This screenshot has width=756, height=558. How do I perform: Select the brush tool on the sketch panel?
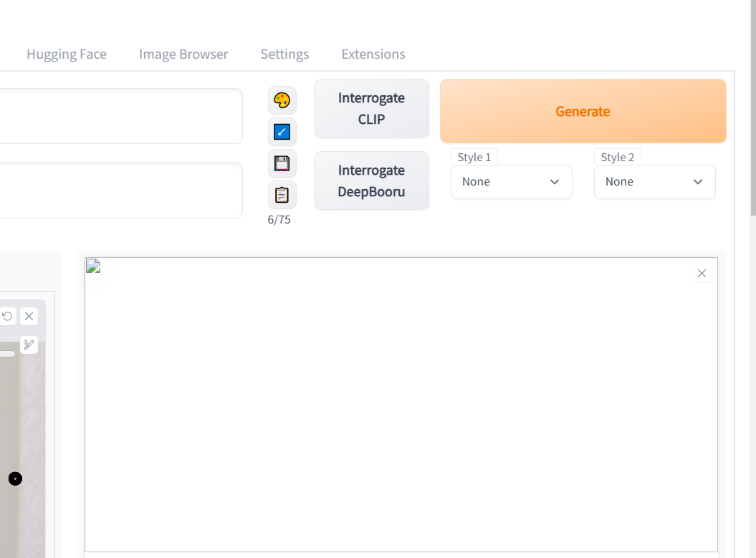click(x=29, y=345)
